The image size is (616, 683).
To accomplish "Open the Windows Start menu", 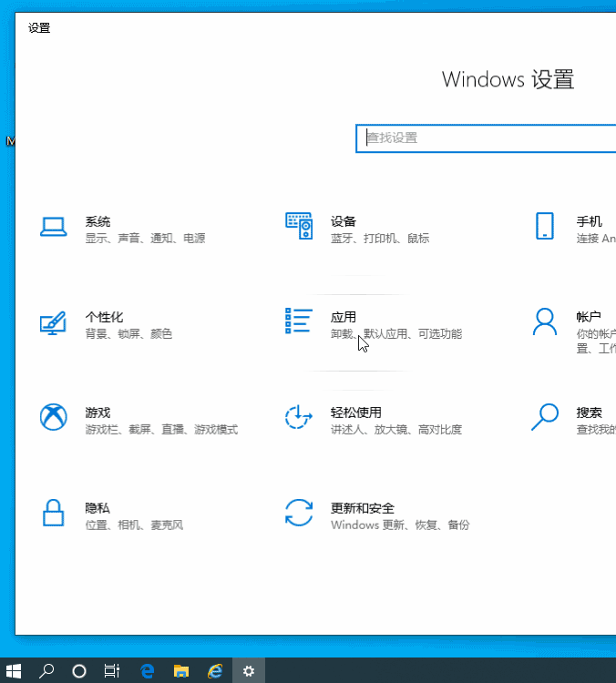I will [14, 671].
